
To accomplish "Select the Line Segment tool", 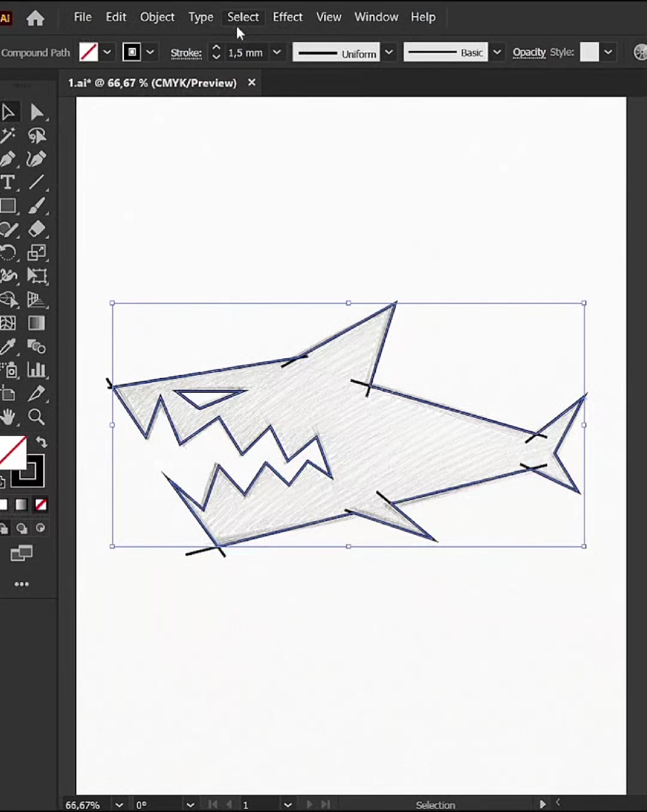I will tap(37, 182).
